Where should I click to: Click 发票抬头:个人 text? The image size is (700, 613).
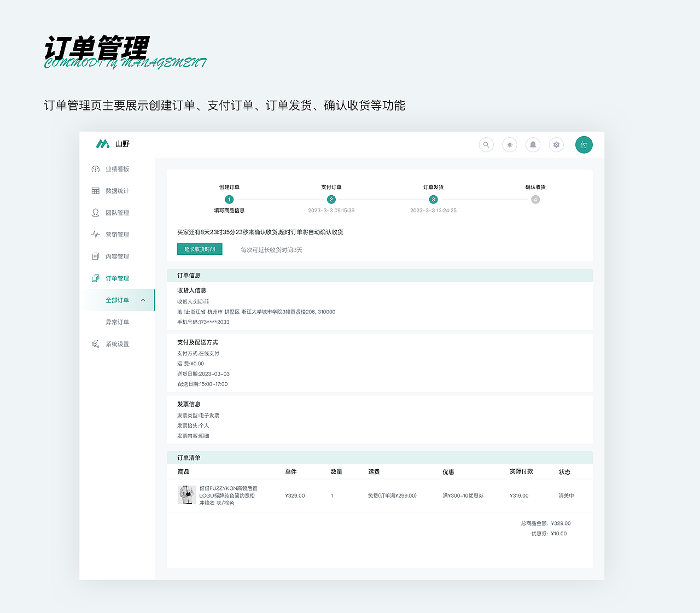point(193,426)
